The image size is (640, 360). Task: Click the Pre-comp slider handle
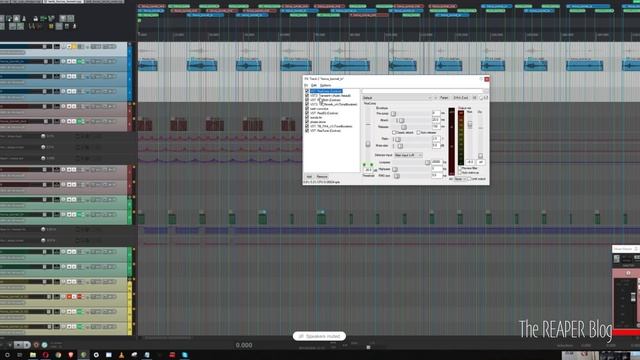[x=393, y=113]
